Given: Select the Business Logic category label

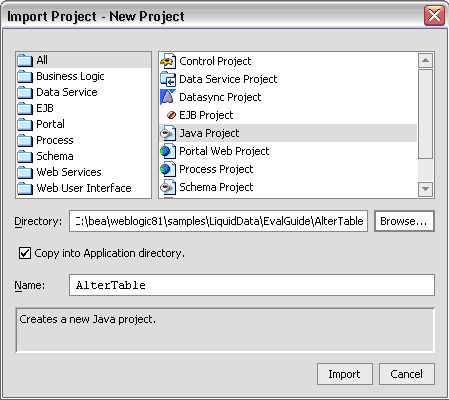Looking at the screenshot, I should point(70,76).
